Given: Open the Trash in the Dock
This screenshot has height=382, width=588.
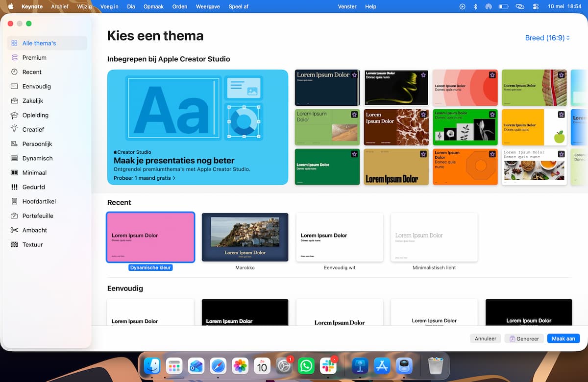Looking at the screenshot, I should (435, 366).
